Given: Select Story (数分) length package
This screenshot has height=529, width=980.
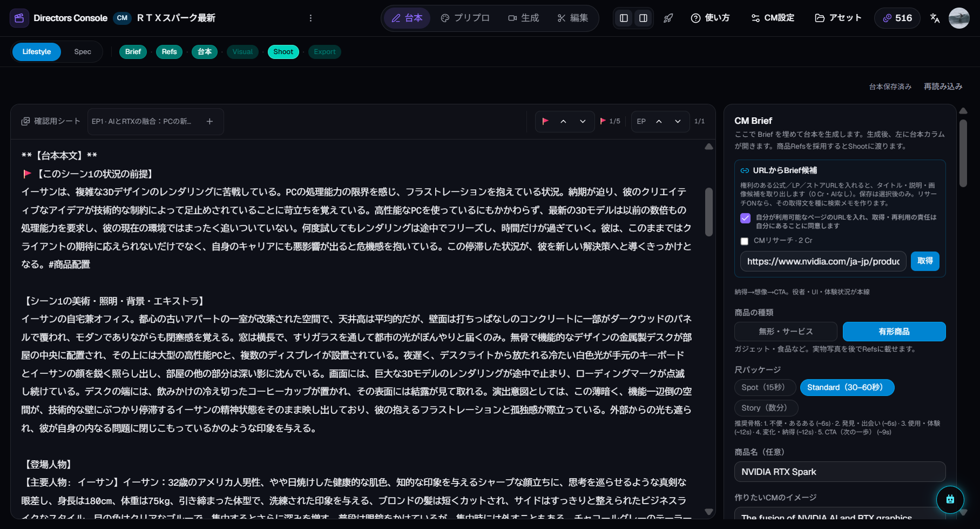Looking at the screenshot, I should [x=766, y=408].
